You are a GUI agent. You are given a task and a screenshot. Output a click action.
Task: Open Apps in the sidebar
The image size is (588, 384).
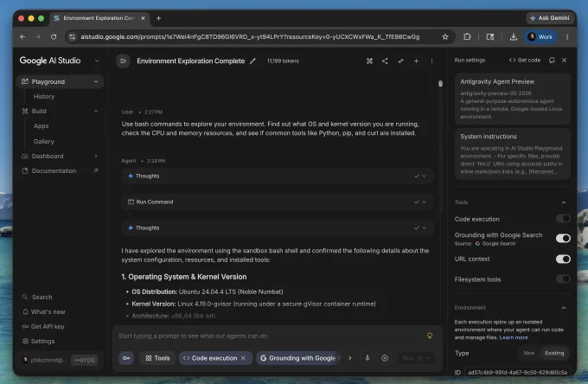pos(41,126)
